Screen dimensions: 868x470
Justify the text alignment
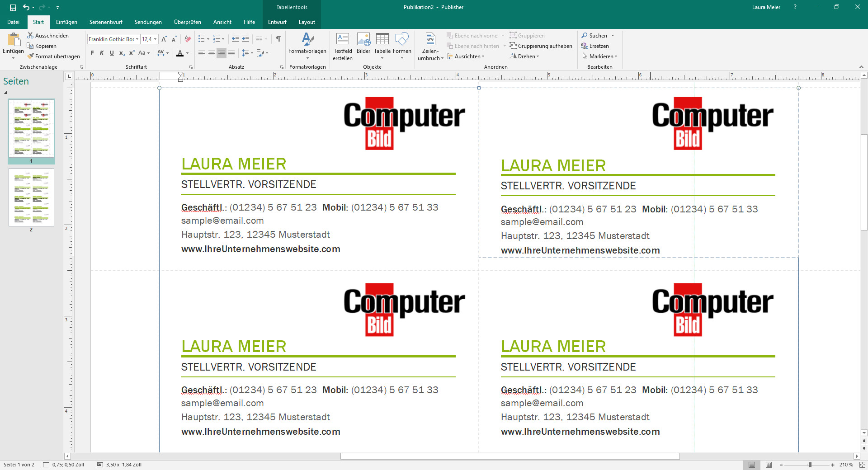(x=231, y=53)
